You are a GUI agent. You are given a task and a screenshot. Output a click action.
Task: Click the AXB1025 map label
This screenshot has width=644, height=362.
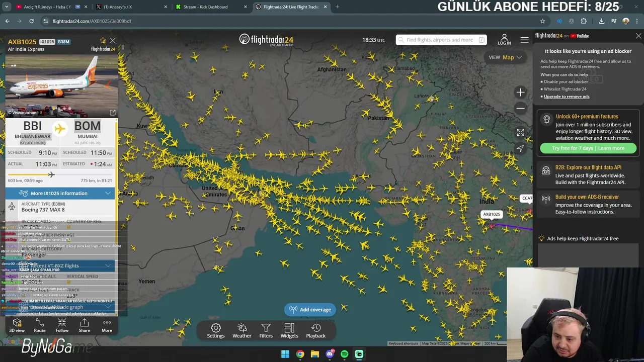point(492,214)
